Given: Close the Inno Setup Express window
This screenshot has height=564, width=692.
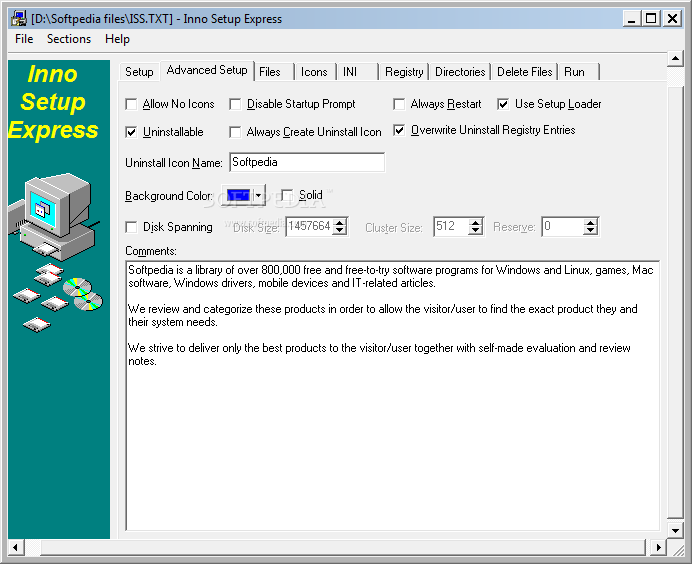Looking at the screenshot, I should pos(672,19).
